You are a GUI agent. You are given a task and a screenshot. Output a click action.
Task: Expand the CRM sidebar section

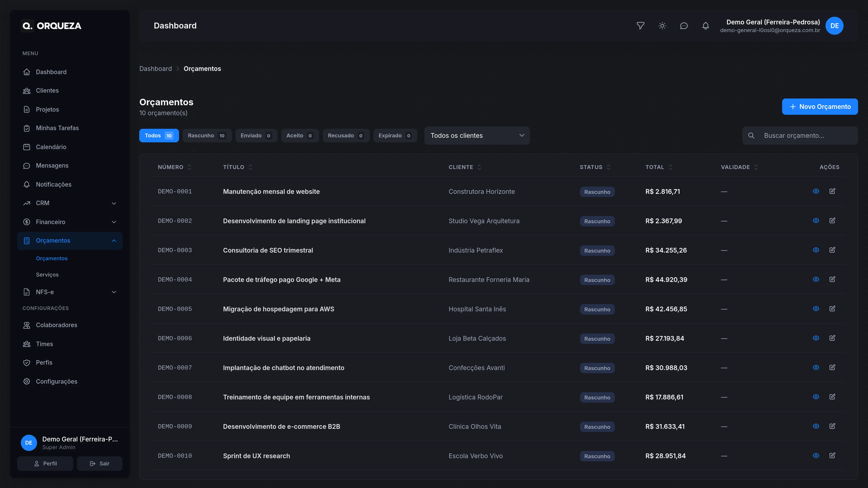coord(70,203)
